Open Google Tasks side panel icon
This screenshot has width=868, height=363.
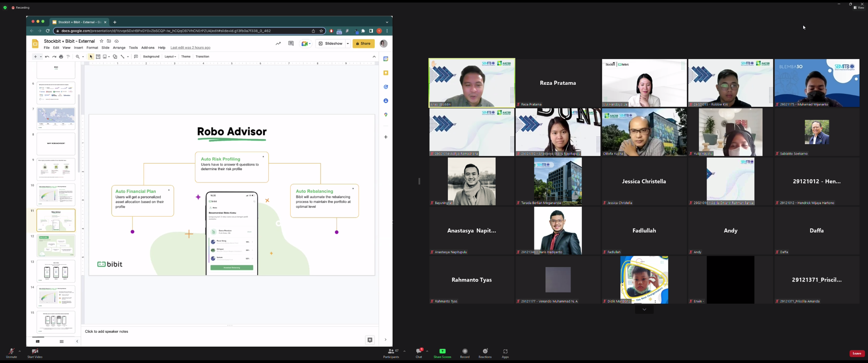[386, 87]
